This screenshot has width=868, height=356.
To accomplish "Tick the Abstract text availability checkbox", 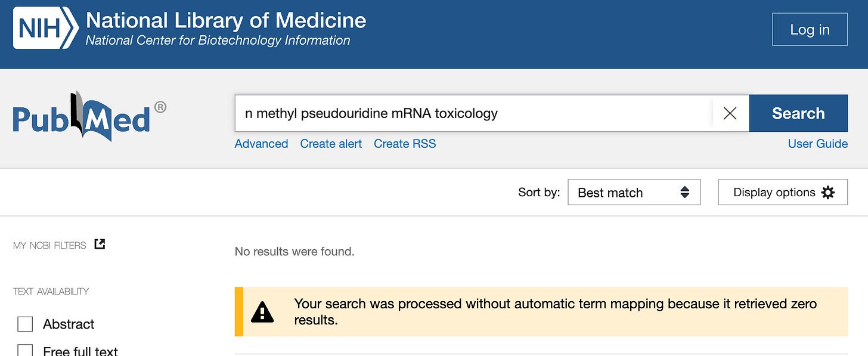I will coord(25,324).
